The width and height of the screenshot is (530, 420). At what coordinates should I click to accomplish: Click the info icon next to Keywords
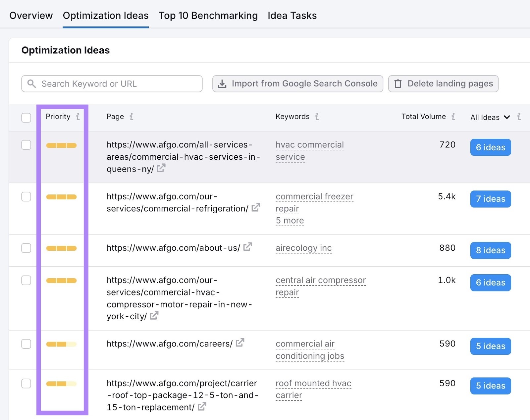(317, 117)
